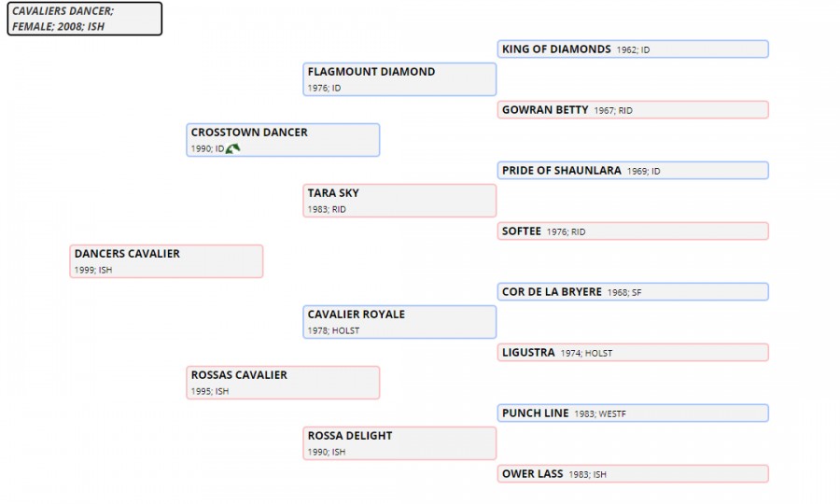Click Flagmount Diamond's 1976; ID subtitle
This screenshot has height=504, width=840.
pyautogui.click(x=324, y=88)
